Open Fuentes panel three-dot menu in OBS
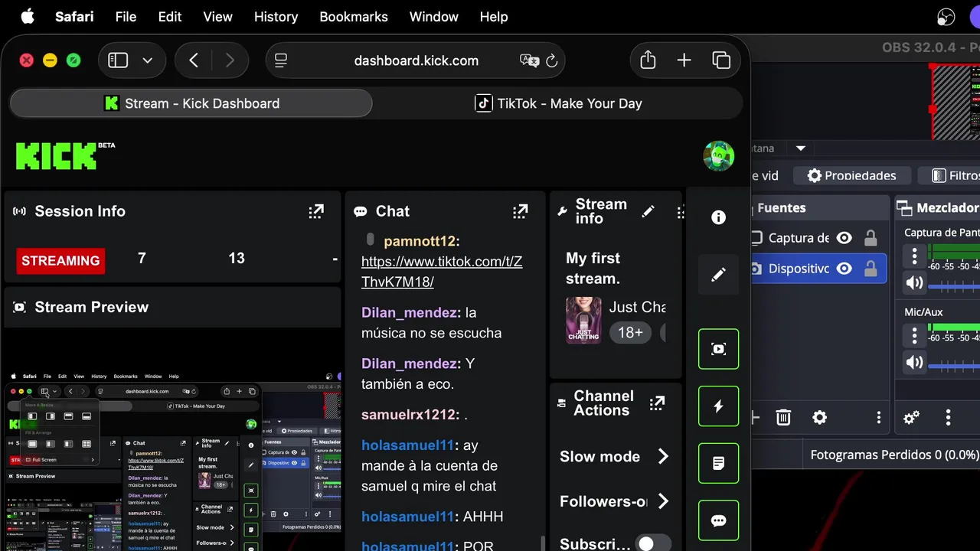The width and height of the screenshot is (980, 551). 879,417
